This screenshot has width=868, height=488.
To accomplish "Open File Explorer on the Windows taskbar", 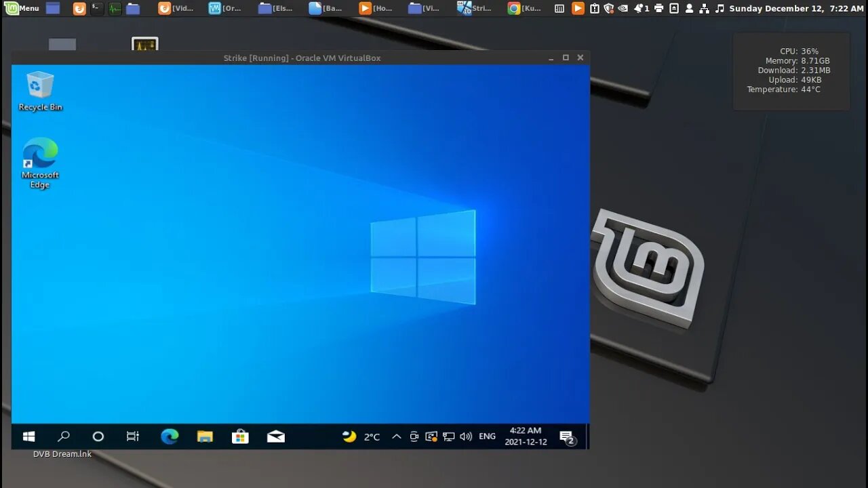I will 205,436.
